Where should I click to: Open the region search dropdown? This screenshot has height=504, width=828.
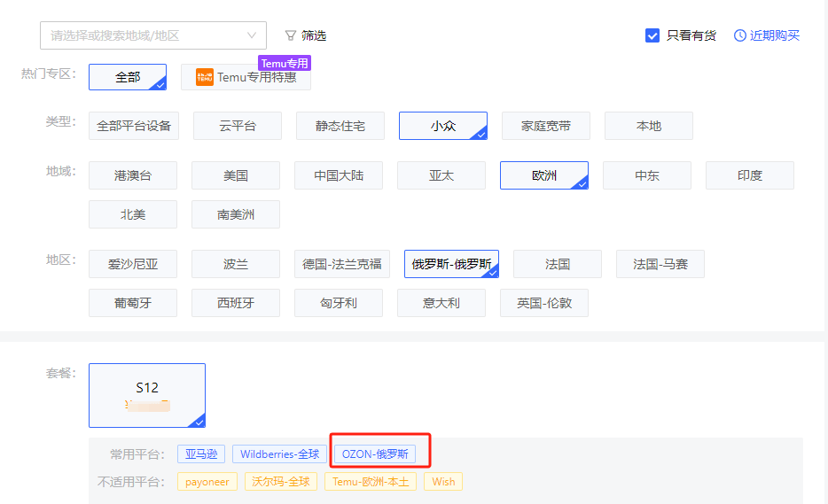pos(142,35)
